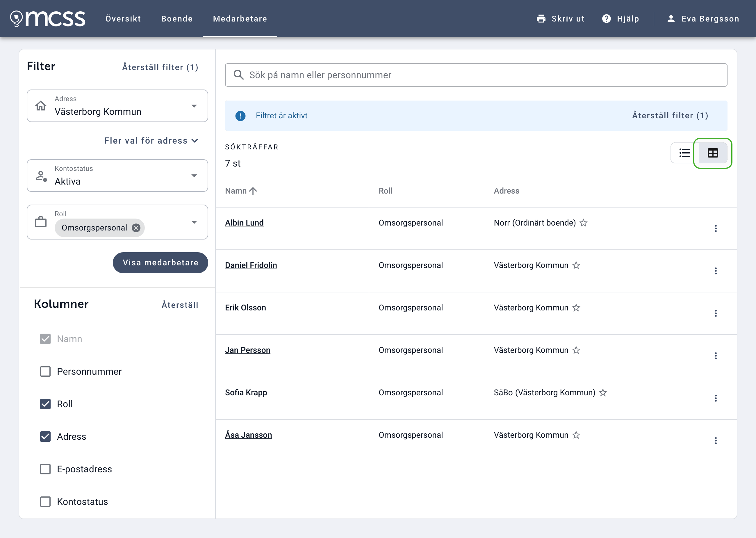Click the MCSS logo
The width and height of the screenshot is (756, 538).
click(x=48, y=19)
